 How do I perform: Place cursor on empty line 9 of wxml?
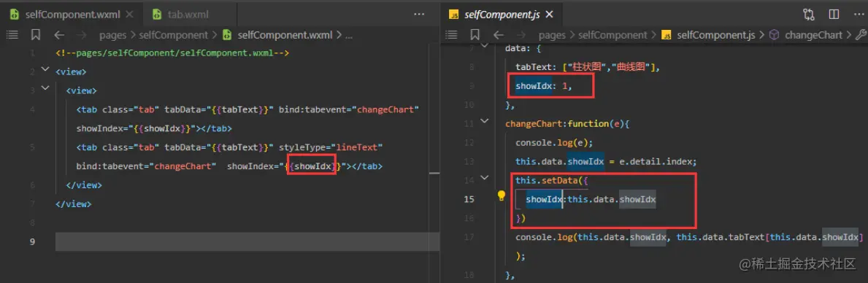(247, 241)
